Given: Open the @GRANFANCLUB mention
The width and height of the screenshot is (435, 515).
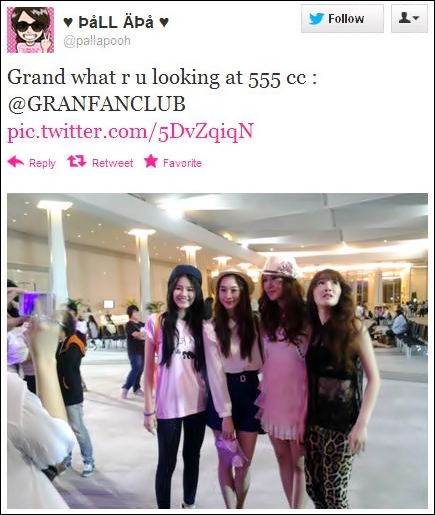Looking at the screenshot, I should pyautogui.click(x=96, y=104).
